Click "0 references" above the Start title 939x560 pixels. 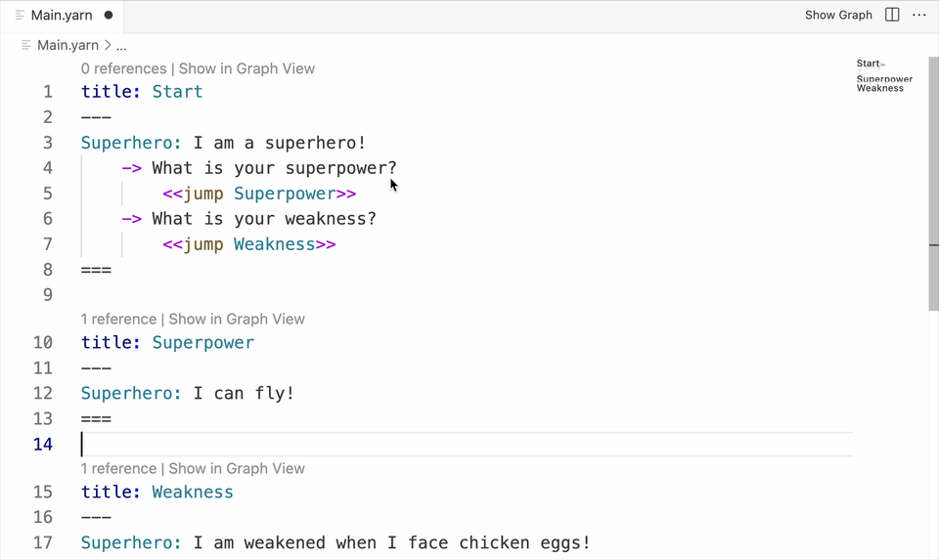[124, 68]
